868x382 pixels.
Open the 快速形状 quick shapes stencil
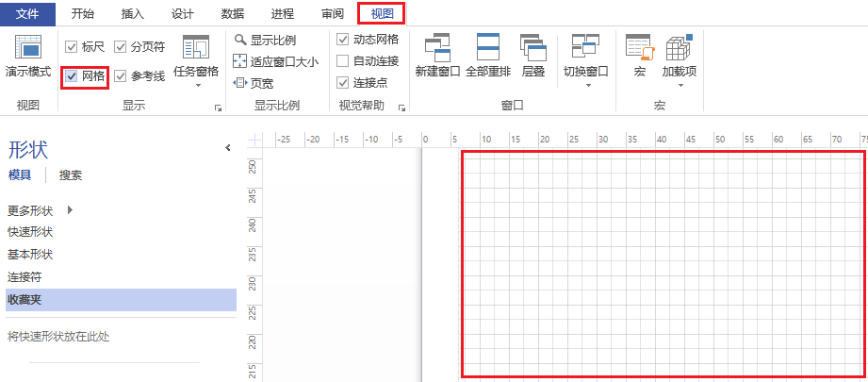coord(30,232)
